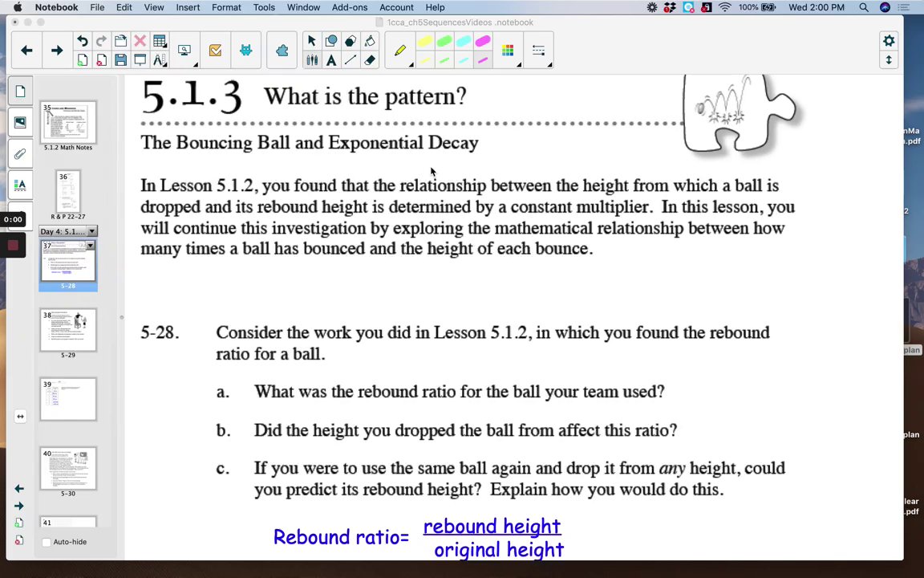This screenshot has width=924, height=578.
Task: Open the color grid palette
Action: 508,51
